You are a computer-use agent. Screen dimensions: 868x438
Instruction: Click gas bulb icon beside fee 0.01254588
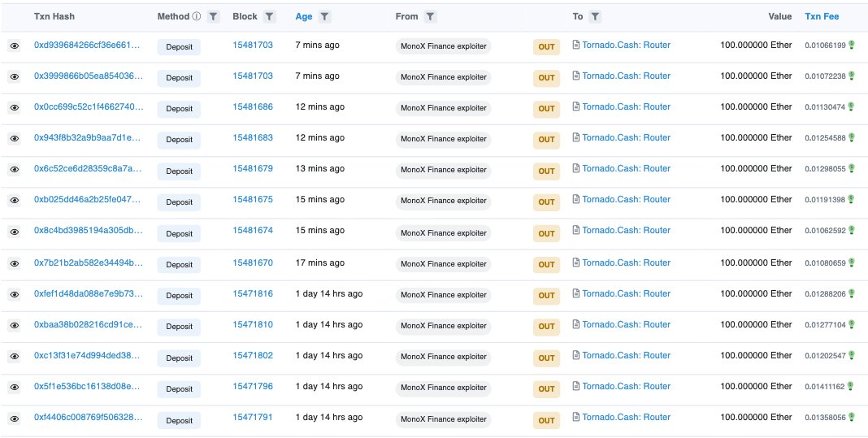coord(851,137)
